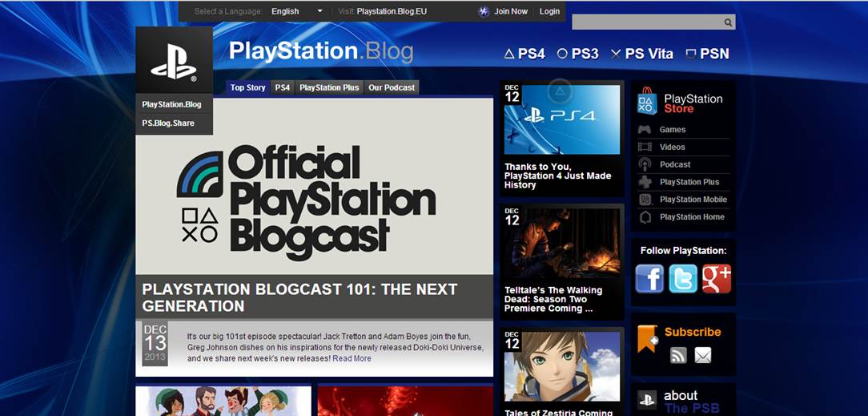Select the PS4 story tab
The width and height of the screenshot is (868, 416).
283,87
